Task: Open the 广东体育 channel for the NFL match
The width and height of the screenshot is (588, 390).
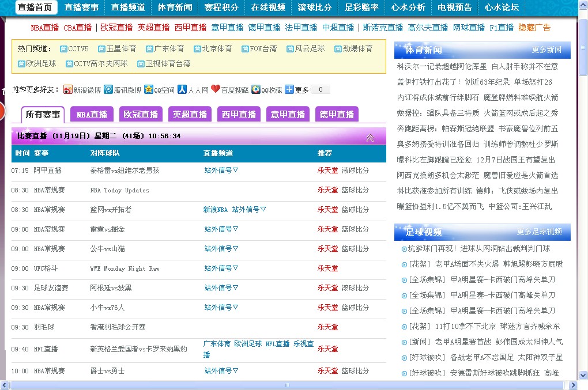Action: click(217, 343)
